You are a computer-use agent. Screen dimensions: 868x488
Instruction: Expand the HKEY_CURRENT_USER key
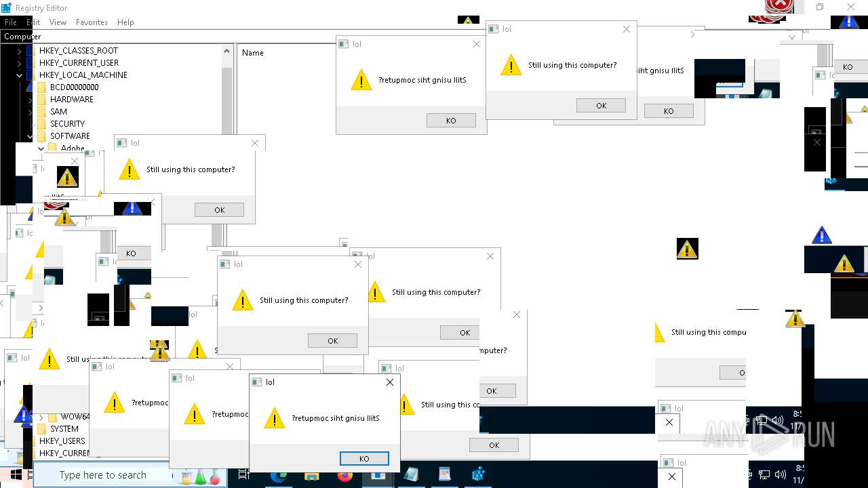click(x=19, y=63)
